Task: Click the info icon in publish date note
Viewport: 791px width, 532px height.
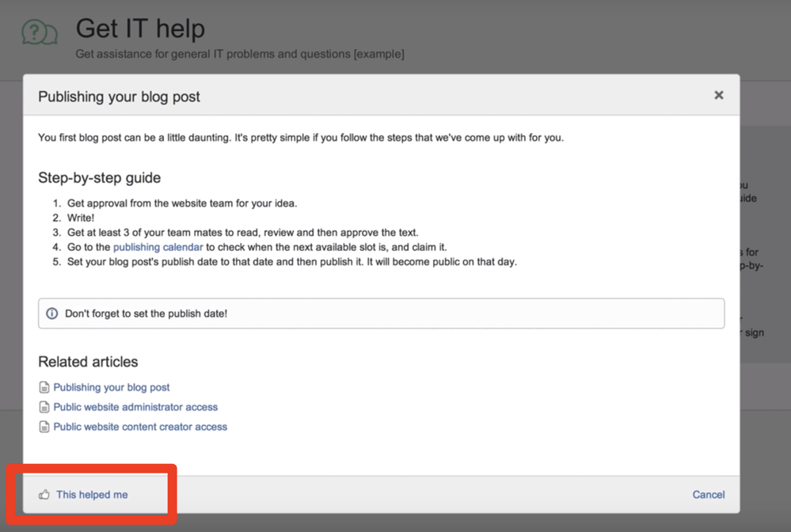Action: 52,313
